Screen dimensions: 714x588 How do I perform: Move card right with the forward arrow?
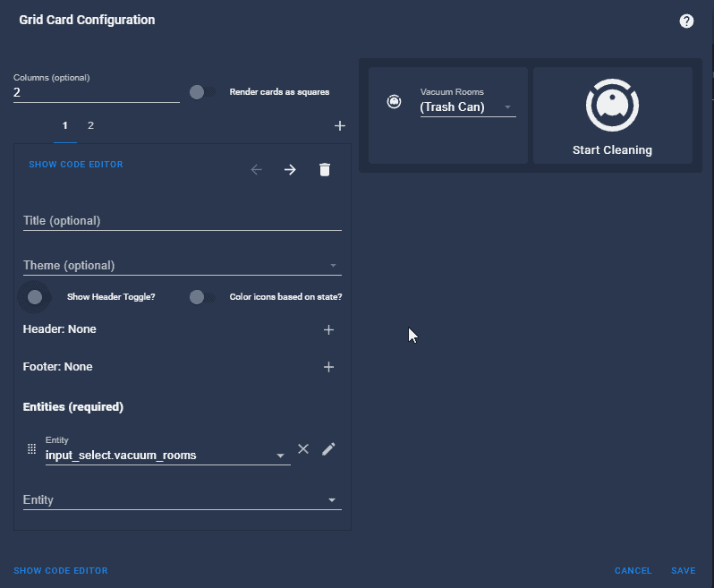pos(290,170)
